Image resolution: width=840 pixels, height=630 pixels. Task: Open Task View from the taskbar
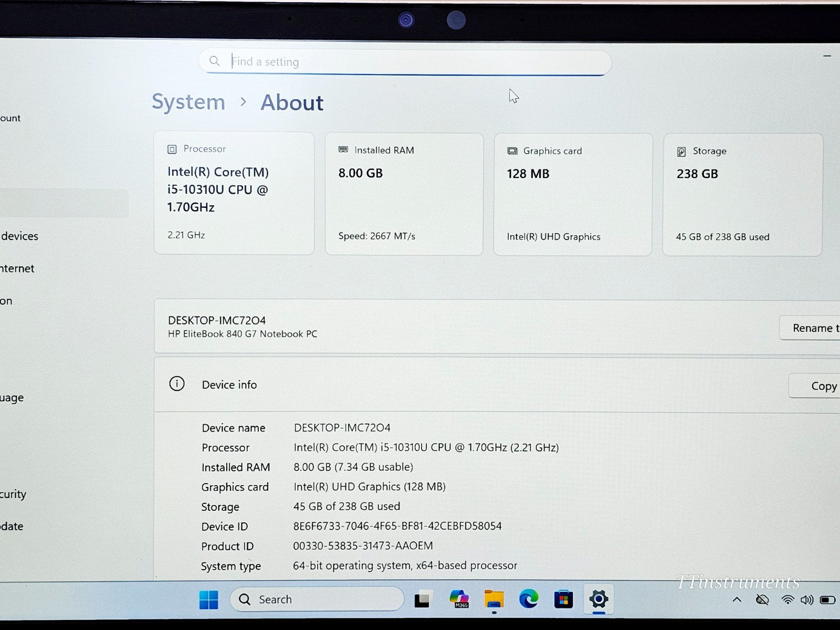point(424,599)
